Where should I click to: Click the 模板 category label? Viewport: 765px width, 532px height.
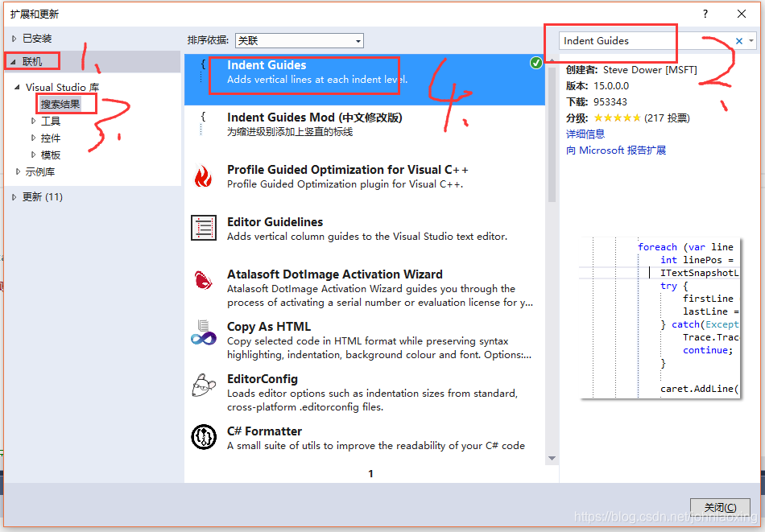click(51, 155)
